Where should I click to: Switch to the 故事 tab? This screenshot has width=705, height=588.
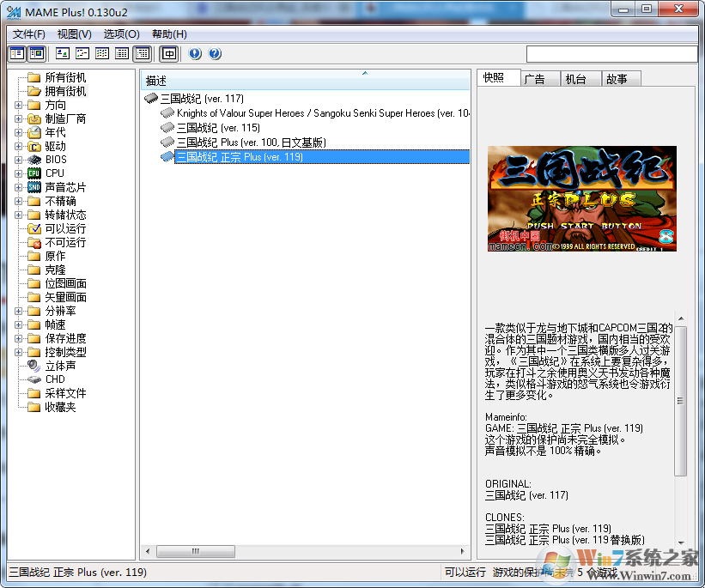617,79
